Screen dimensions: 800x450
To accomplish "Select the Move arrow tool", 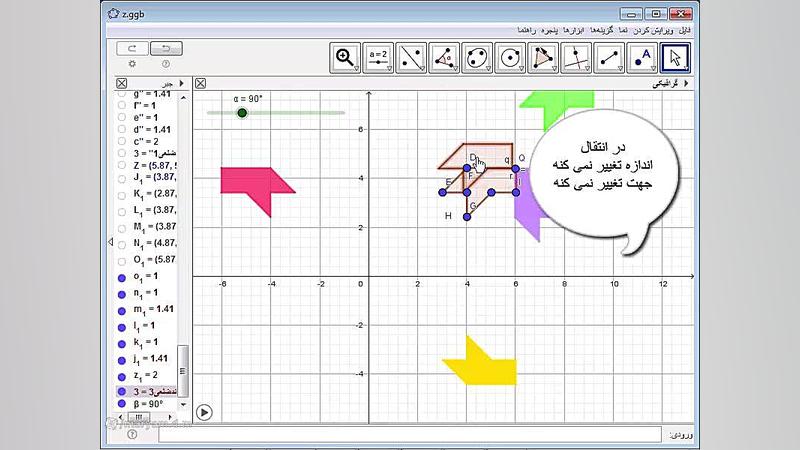I will (675, 58).
